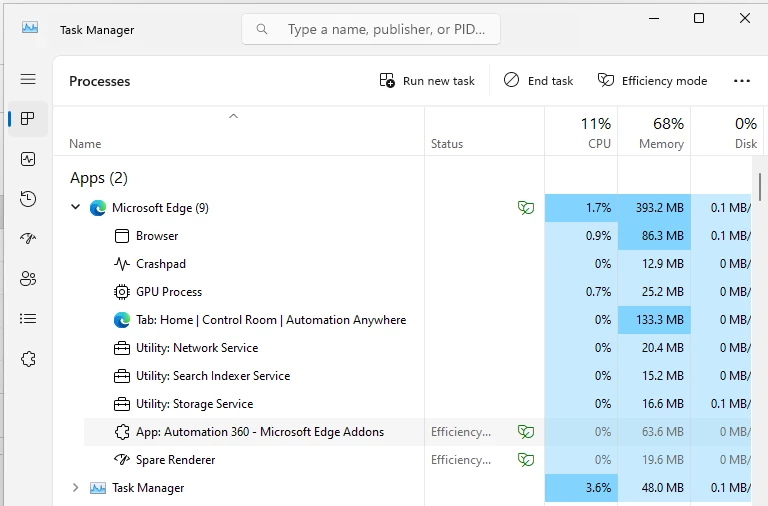Click the 3.6% CPU value for Task Manager

[598, 488]
